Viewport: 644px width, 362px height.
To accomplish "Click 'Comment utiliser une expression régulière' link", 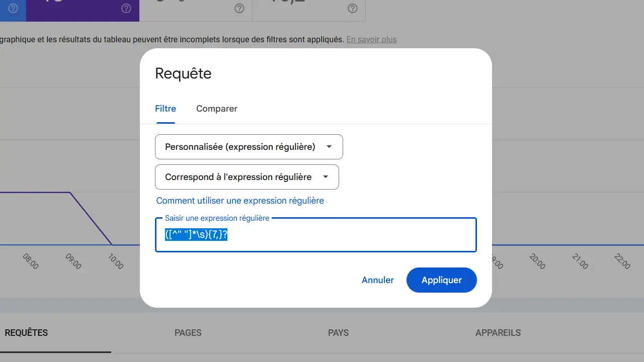I will pyautogui.click(x=240, y=201).
